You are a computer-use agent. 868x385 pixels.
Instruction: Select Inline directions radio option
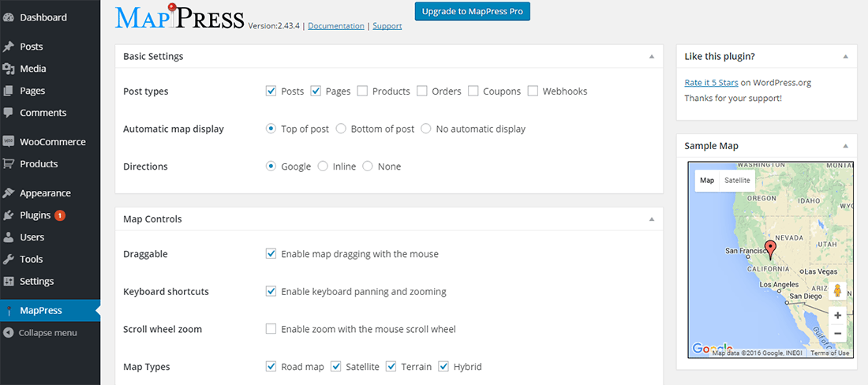pyautogui.click(x=323, y=166)
